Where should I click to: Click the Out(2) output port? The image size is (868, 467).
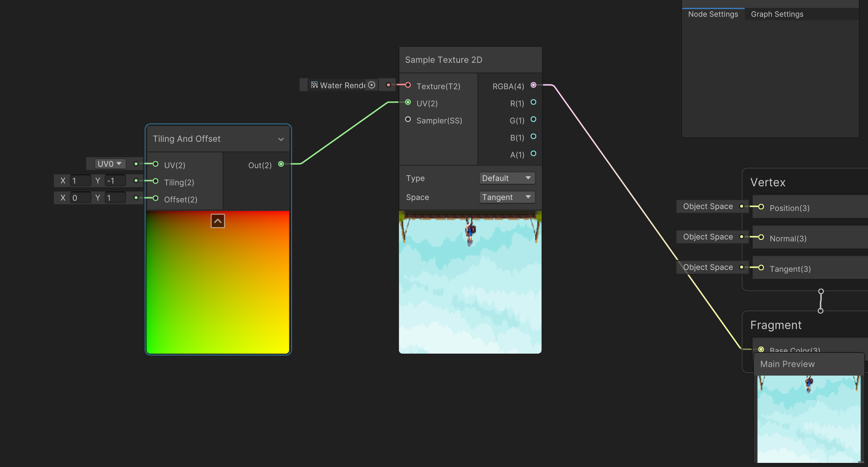[281, 164]
